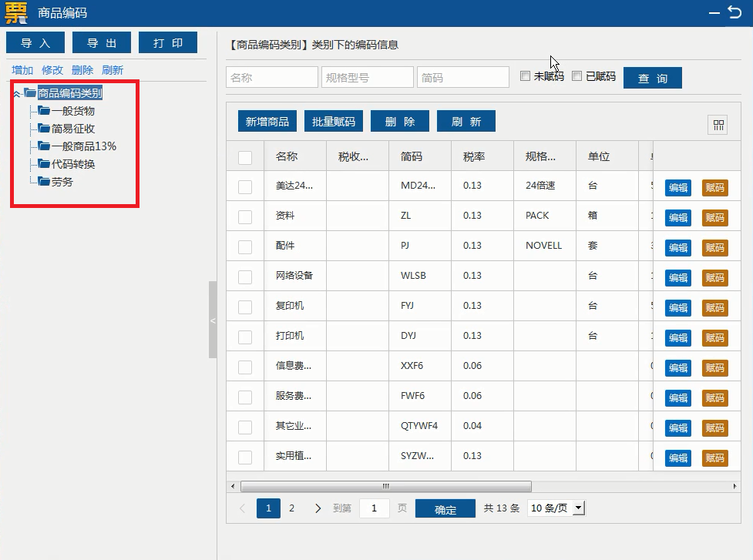Click 赋码 for the 信息费... row
Image resolution: width=753 pixels, height=560 pixels.
[x=715, y=368]
